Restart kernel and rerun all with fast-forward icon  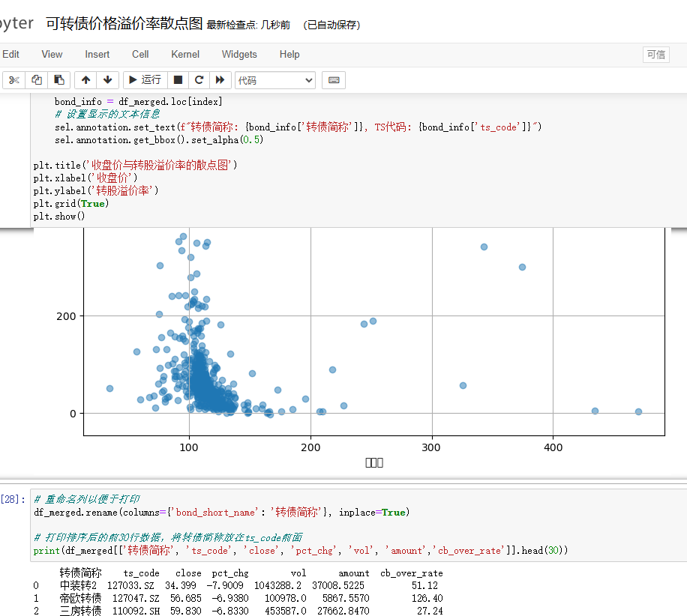tap(220, 80)
